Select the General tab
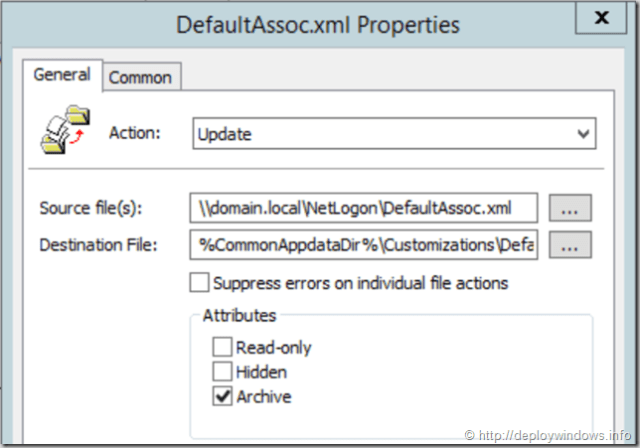 pos(62,74)
